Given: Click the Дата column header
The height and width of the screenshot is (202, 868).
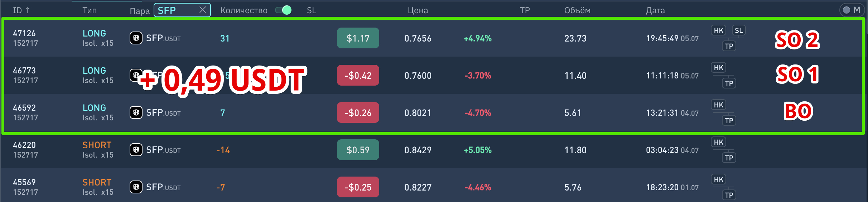Looking at the screenshot, I should (x=655, y=10).
